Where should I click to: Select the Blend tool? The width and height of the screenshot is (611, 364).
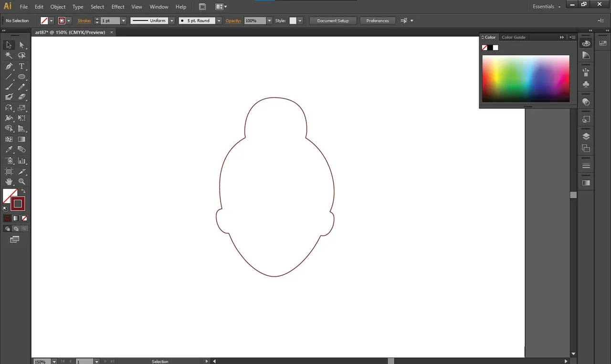21,150
